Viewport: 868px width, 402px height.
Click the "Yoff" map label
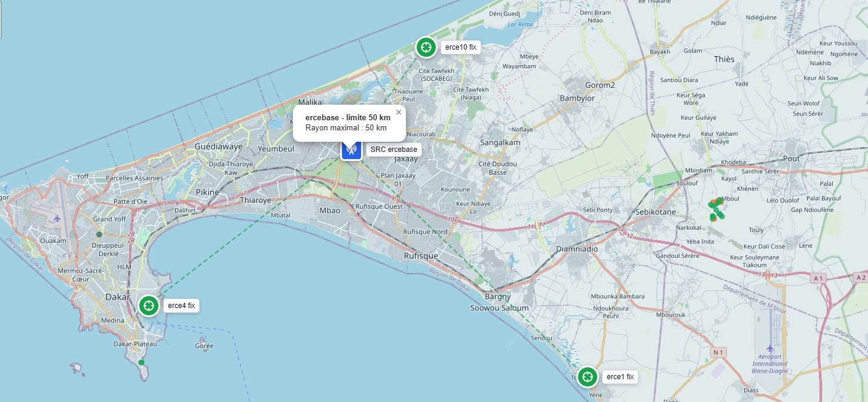coord(82,176)
